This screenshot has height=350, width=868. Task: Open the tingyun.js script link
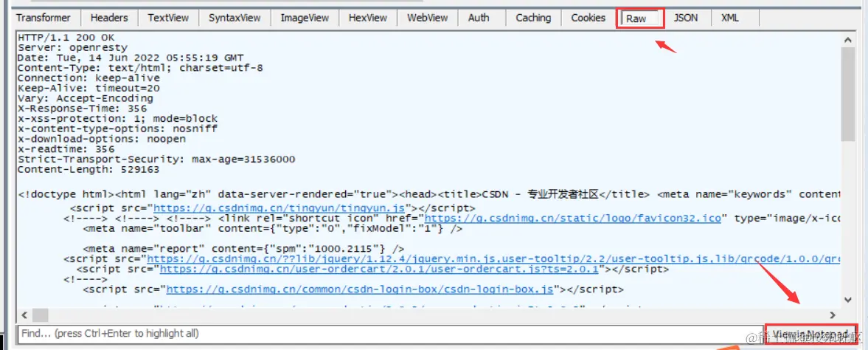coord(279,208)
